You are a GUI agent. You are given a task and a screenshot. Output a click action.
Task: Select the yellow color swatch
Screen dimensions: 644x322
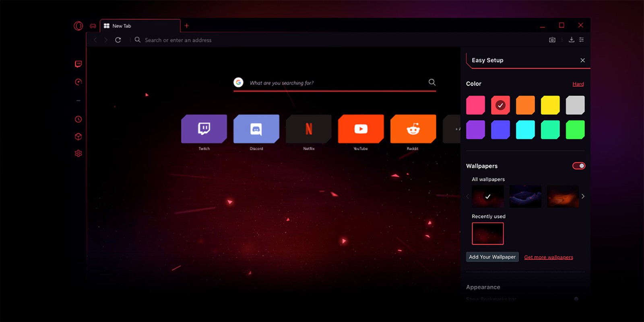(551, 105)
